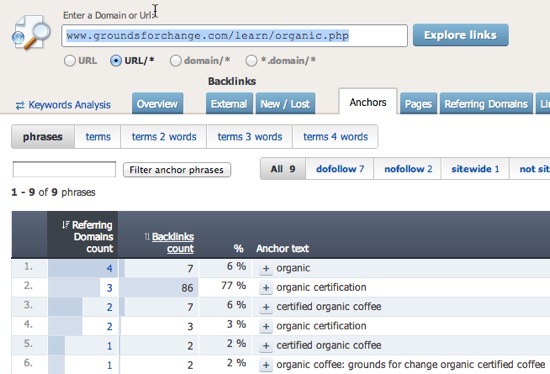Select the URL radio button
The height and width of the screenshot is (374, 550).
click(x=70, y=61)
